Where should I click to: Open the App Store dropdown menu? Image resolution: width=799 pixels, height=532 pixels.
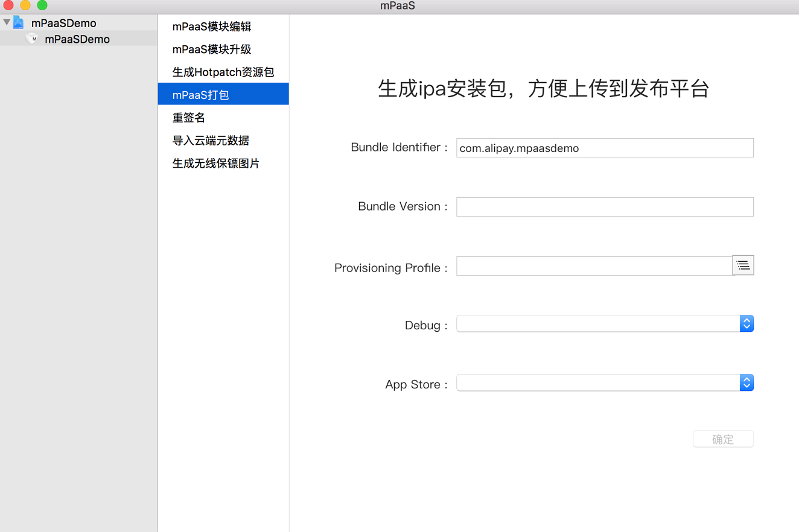pyautogui.click(x=605, y=382)
